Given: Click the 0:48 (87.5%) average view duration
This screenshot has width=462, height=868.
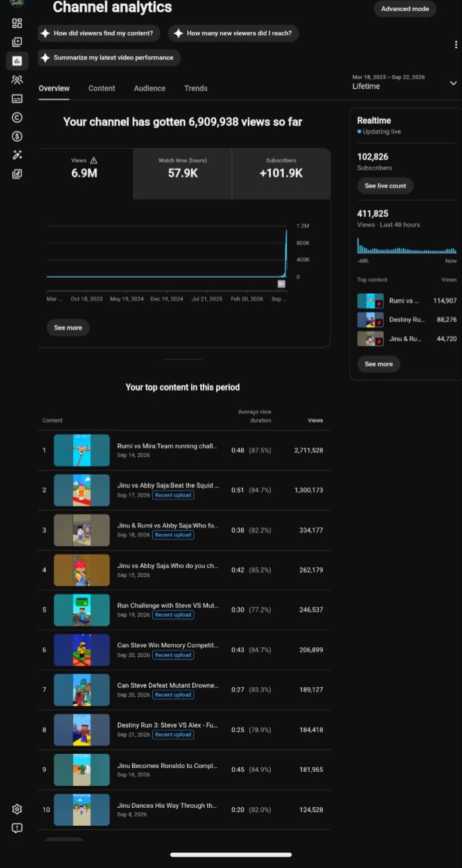Looking at the screenshot, I should [x=252, y=450].
